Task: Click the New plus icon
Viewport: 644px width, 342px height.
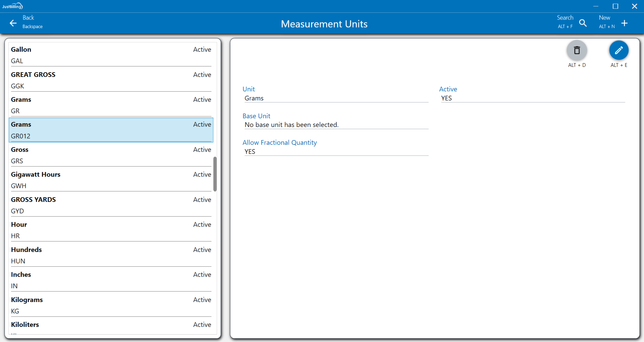Action: point(624,23)
